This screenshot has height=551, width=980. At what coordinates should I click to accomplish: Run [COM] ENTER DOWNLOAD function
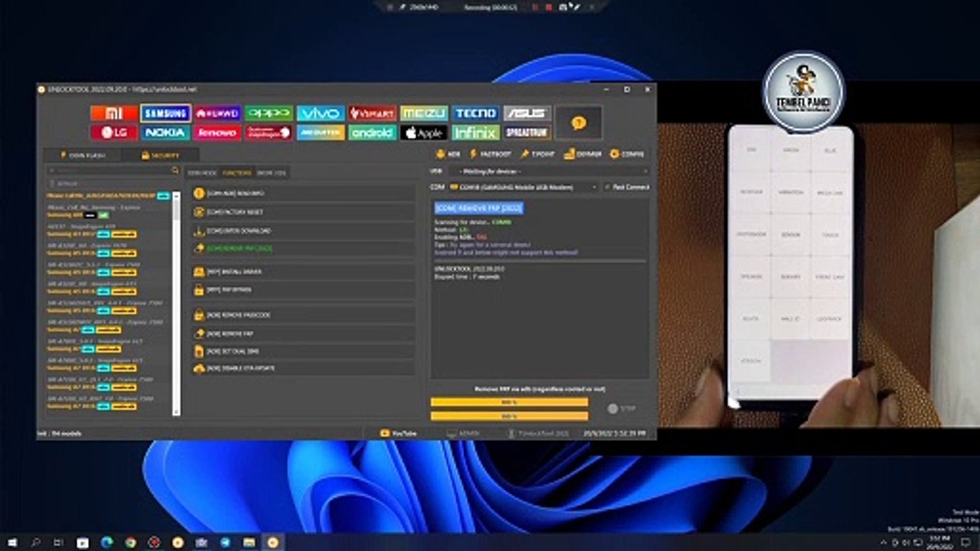pyautogui.click(x=303, y=230)
